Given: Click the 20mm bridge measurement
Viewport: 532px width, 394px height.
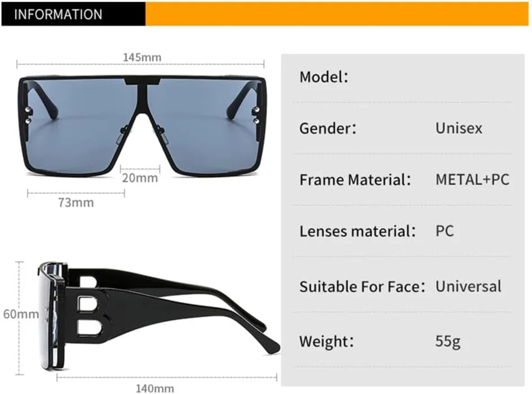Looking at the screenshot, I should [141, 178].
